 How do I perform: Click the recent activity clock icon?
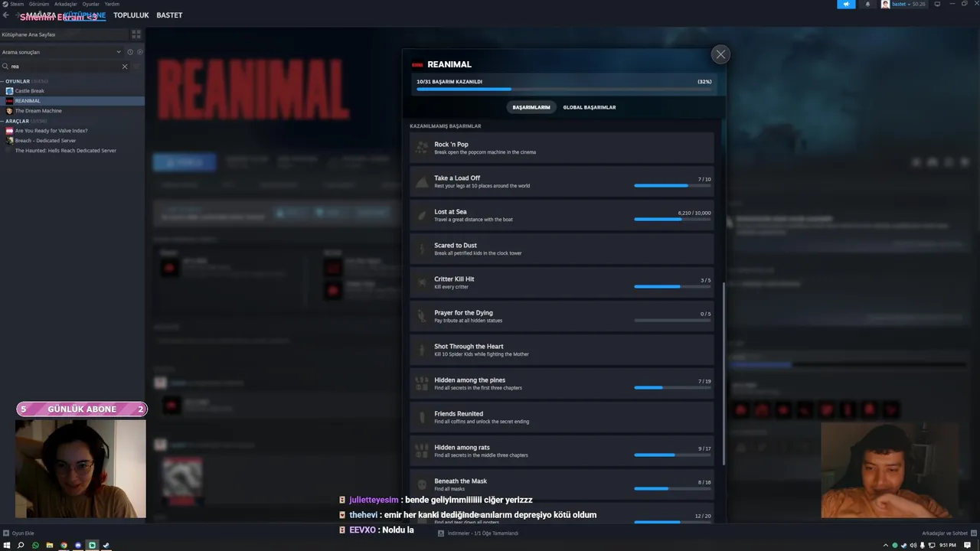click(x=130, y=52)
